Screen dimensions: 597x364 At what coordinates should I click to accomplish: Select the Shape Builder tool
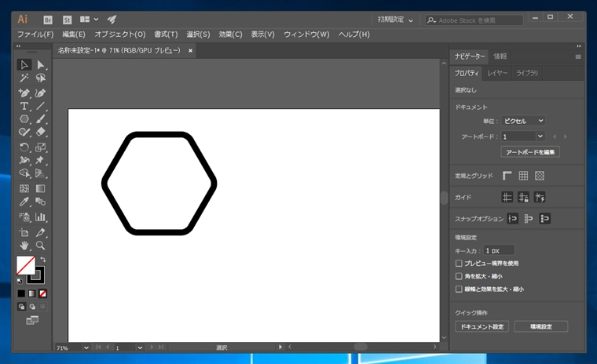point(24,173)
